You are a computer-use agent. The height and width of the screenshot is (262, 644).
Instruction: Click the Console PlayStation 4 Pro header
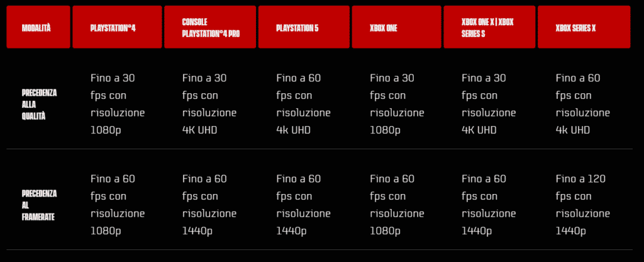click(x=211, y=27)
